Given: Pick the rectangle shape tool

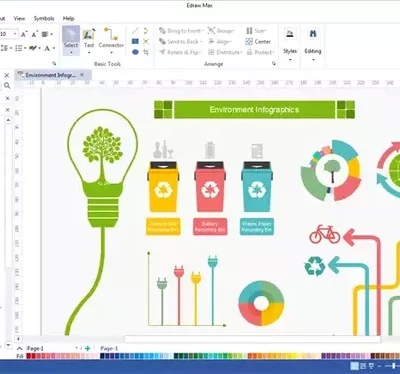Looking at the screenshot, I should click(x=135, y=41).
